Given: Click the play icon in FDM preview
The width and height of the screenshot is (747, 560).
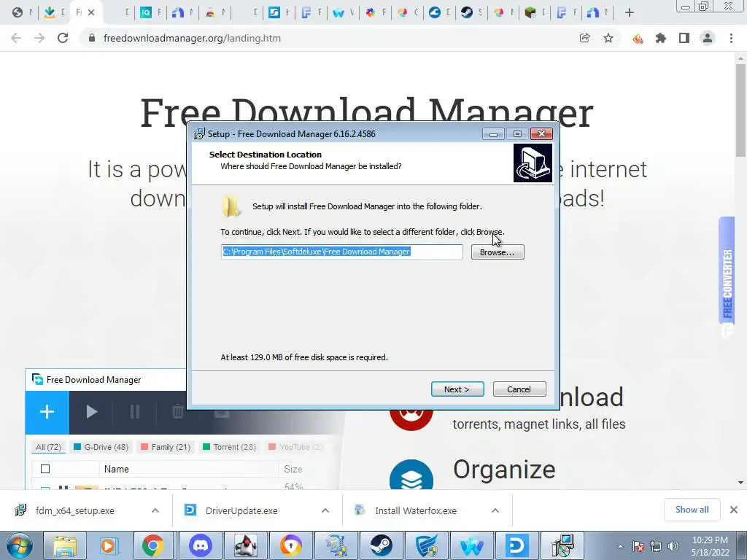Looking at the screenshot, I should point(91,412).
